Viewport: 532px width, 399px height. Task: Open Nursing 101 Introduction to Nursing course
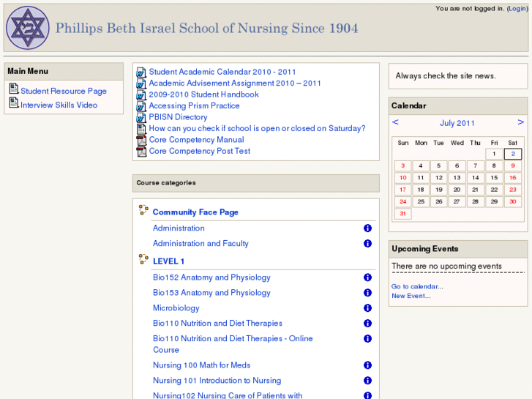(x=217, y=380)
